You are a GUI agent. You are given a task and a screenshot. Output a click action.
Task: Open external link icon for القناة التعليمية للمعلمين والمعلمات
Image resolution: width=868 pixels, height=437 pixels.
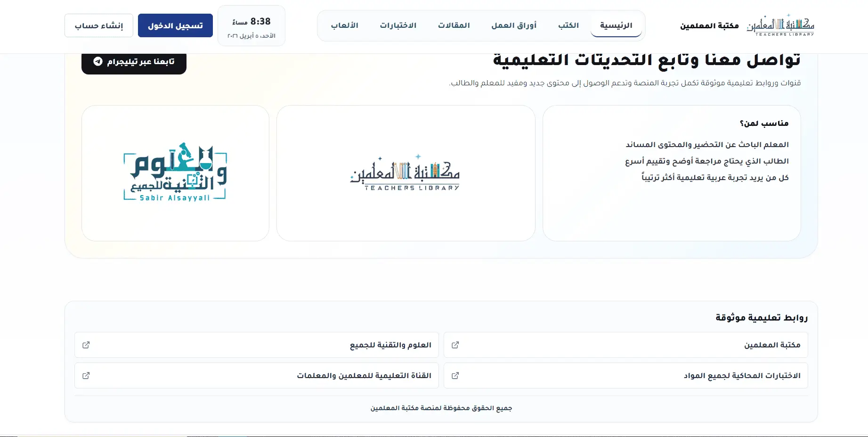[x=86, y=376]
